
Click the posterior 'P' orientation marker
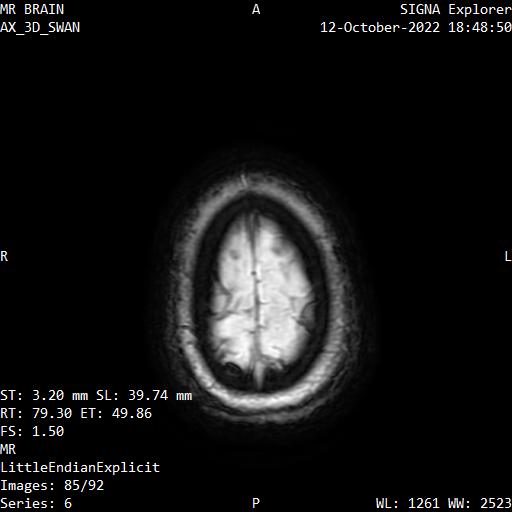256,503
